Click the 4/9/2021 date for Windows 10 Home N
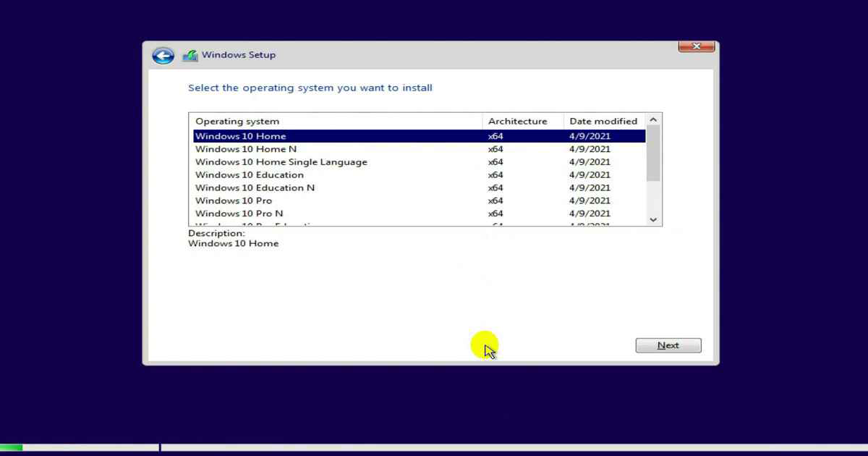This screenshot has height=456, width=868. click(590, 149)
